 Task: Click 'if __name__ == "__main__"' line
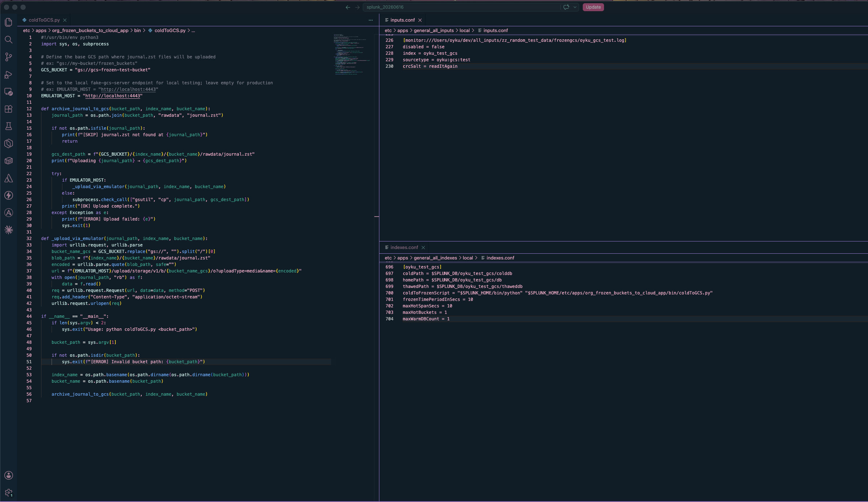click(75, 316)
